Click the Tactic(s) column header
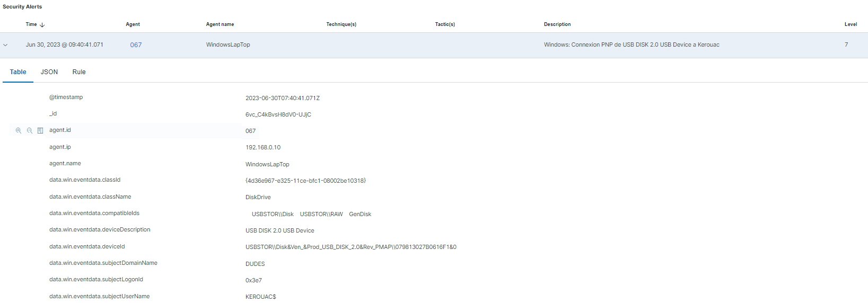The image size is (868, 303). pos(445,24)
